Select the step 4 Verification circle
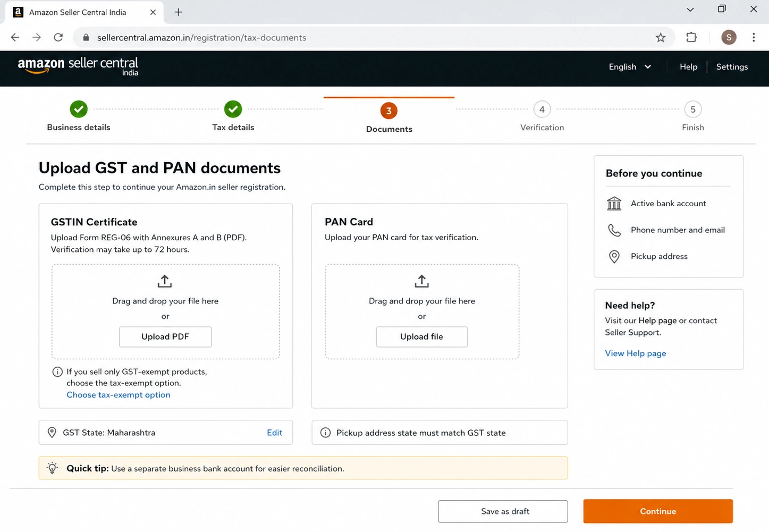The height and width of the screenshot is (532, 769). coord(542,109)
